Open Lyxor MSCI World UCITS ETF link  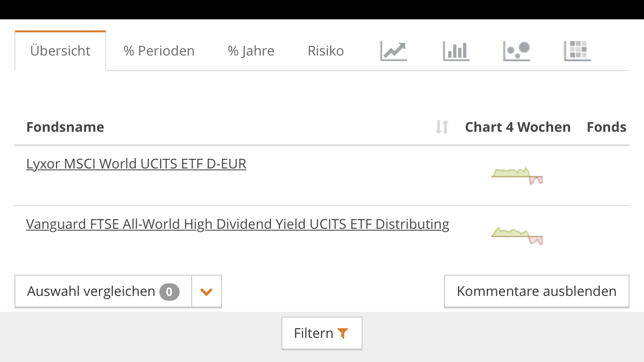[x=136, y=164]
